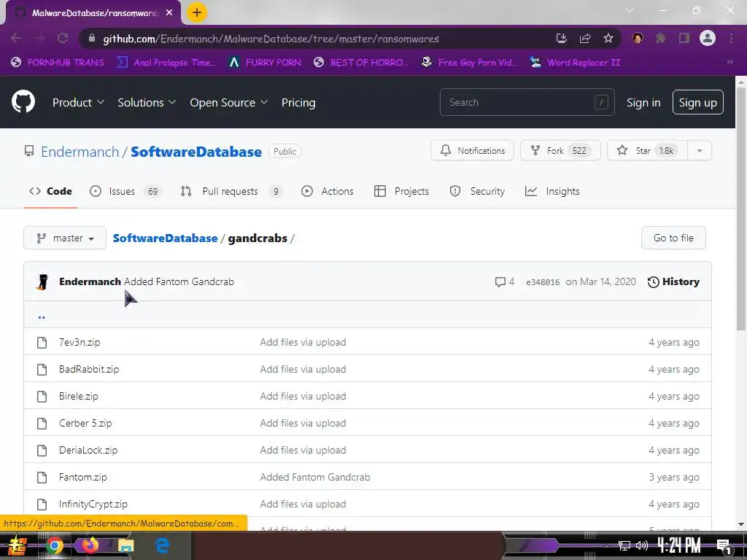Open the Word Replacer II bookmark
The height and width of the screenshot is (560, 747).
(x=575, y=62)
